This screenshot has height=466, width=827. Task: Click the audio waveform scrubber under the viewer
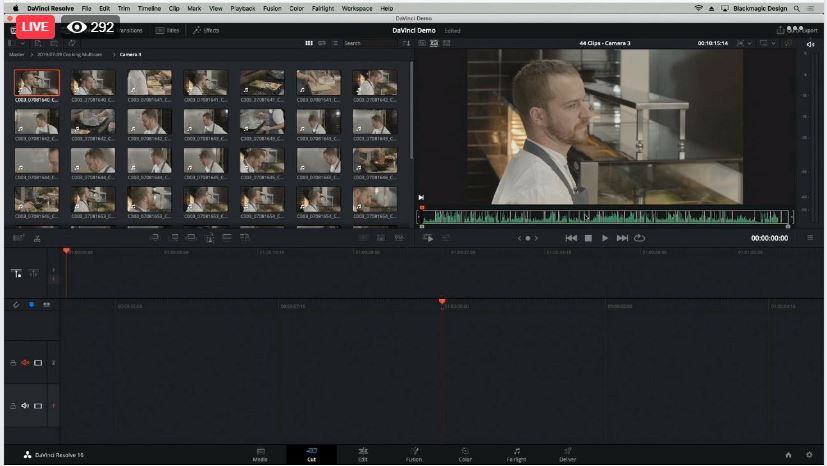click(610, 216)
